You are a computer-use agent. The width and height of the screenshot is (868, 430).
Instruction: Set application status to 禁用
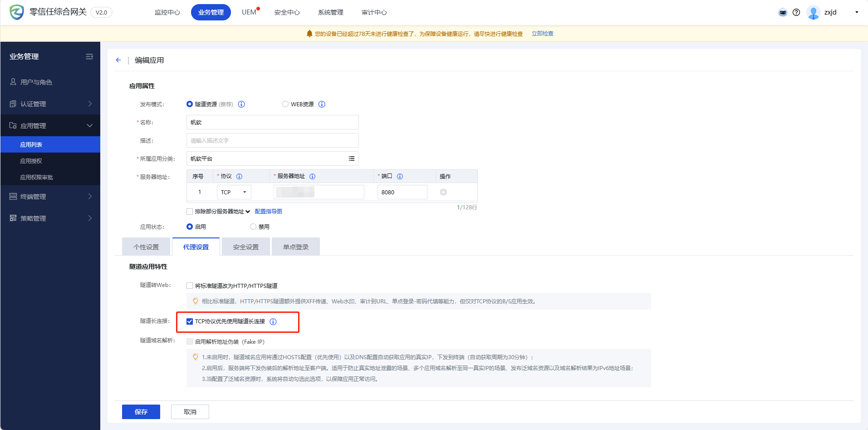point(253,227)
